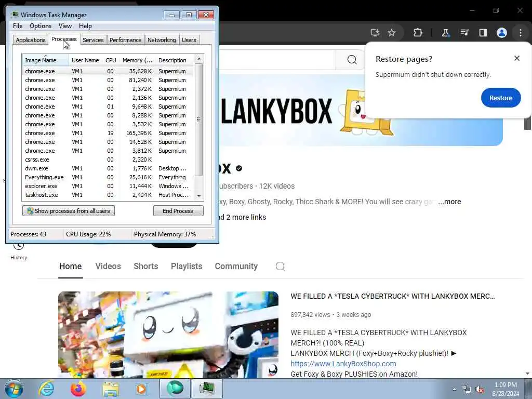The image size is (532, 399).
Task: Open the taskbar clock and date
Action: click(x=506, y=389)
